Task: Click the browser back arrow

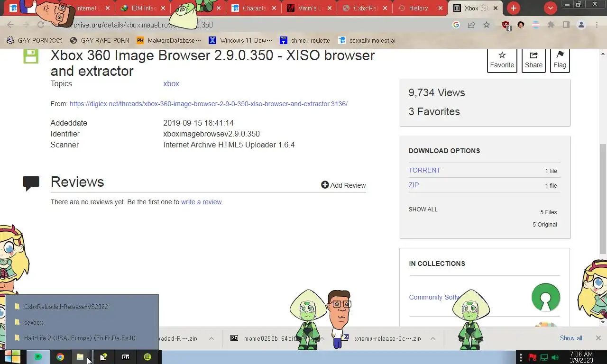Action: 10,25
